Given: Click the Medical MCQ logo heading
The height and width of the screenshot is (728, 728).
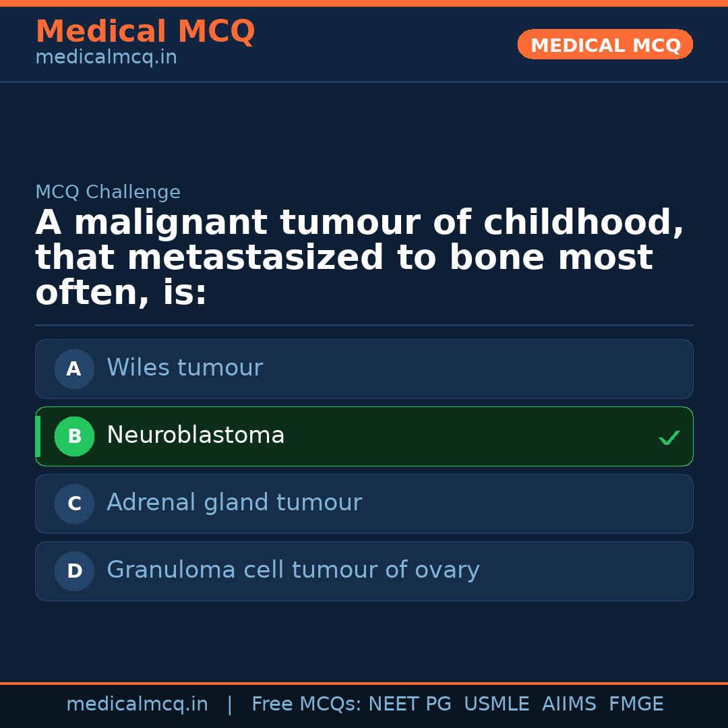Looking at the screenshot, I should (x=145, y=31).
